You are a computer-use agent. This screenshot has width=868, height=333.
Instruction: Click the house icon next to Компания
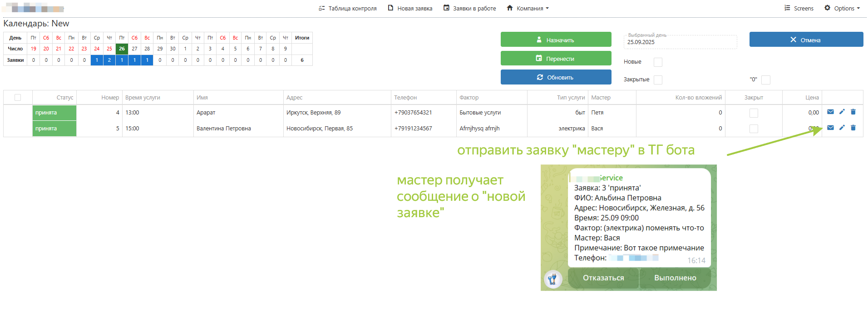510,8
